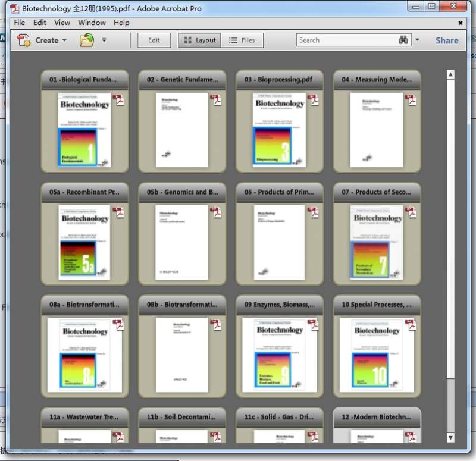476x461 pixels.
Task: Click the '12 -Modern Biotechn...' card title
Action: pyautogui.click(x=377, y=417)
